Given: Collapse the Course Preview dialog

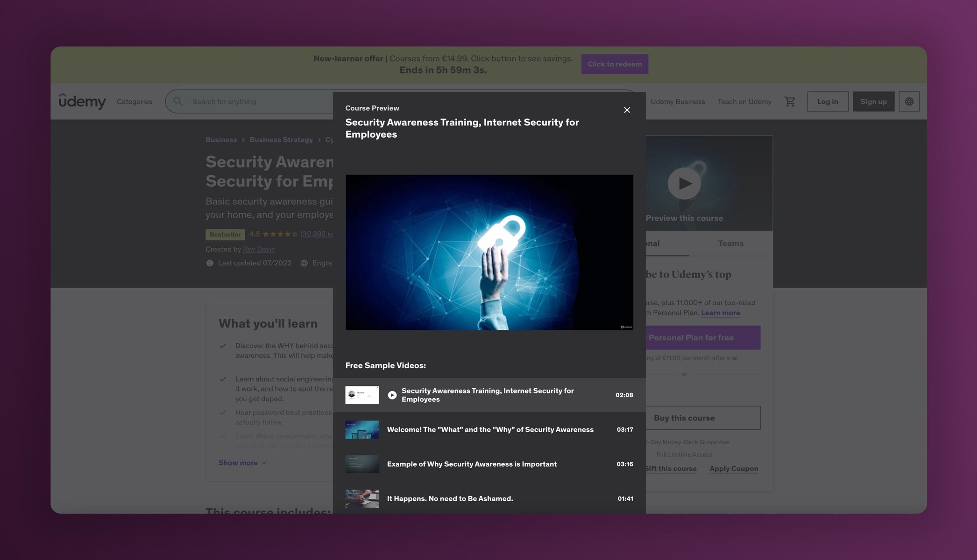Looking at the screenshot, I should 627,110.
